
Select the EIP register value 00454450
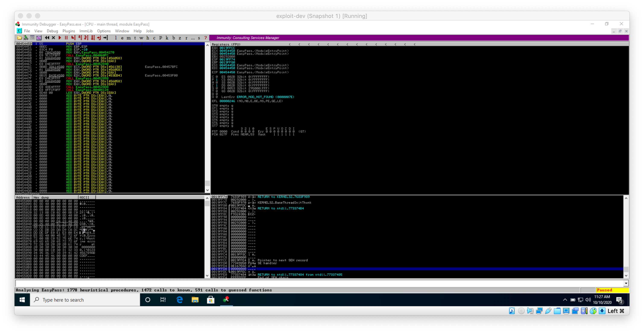click(x=227, y=72)
